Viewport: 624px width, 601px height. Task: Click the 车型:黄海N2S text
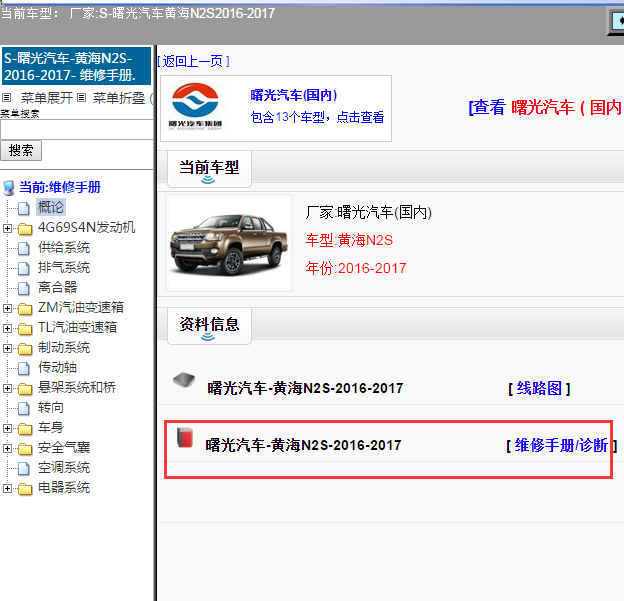tap(349, 241)
